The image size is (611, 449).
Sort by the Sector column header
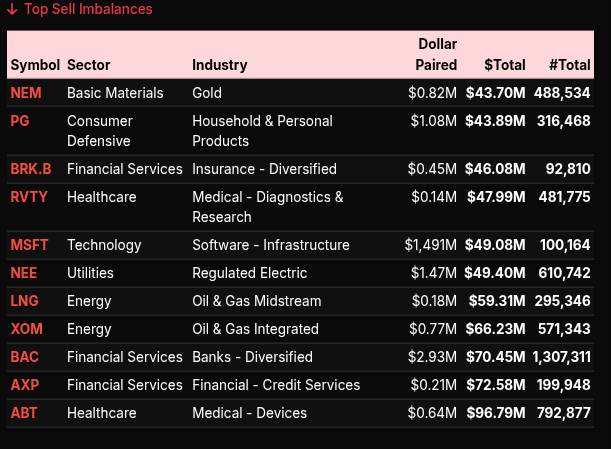coord(88,65)
